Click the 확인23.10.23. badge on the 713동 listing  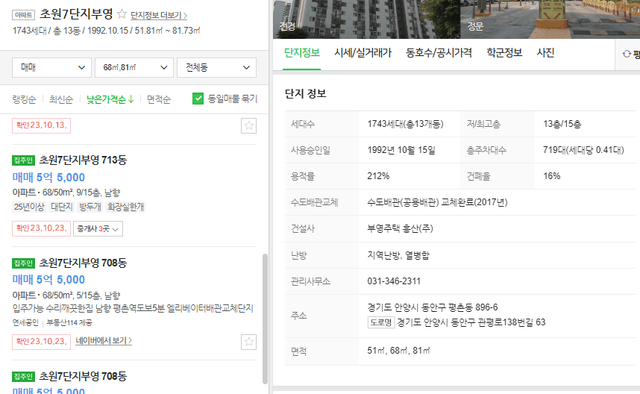[x=41, y=228]
